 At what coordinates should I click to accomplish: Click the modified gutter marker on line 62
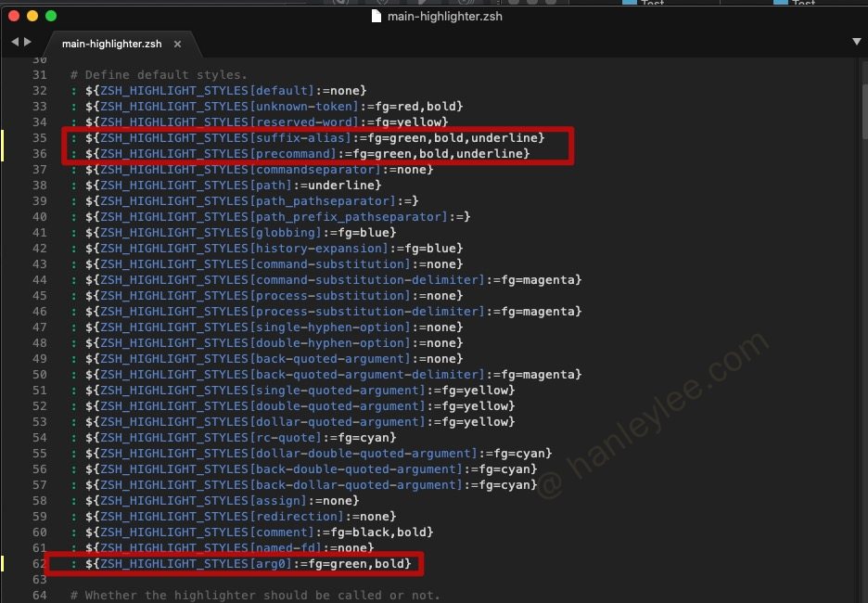[3, 564]
